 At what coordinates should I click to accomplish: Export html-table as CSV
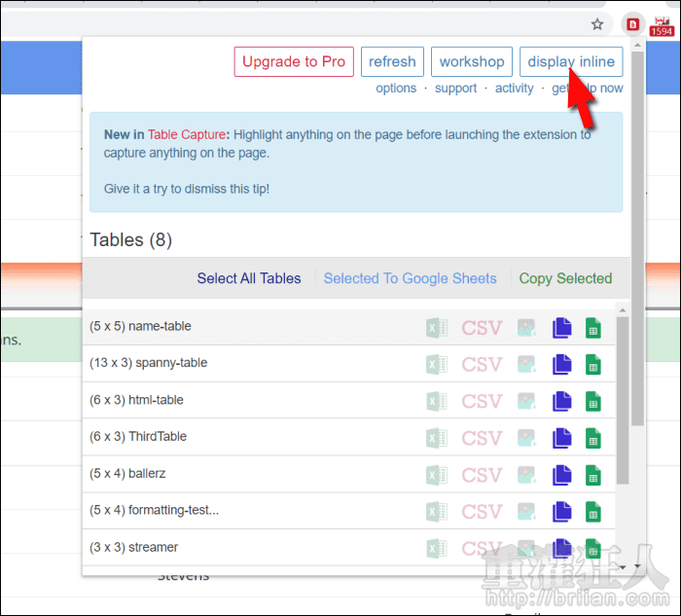point(482,401)
